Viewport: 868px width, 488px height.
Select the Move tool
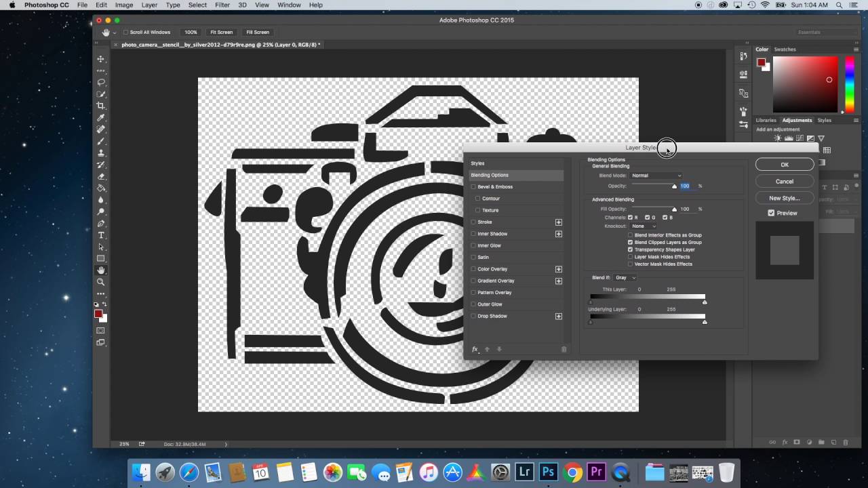coord(101,59)
